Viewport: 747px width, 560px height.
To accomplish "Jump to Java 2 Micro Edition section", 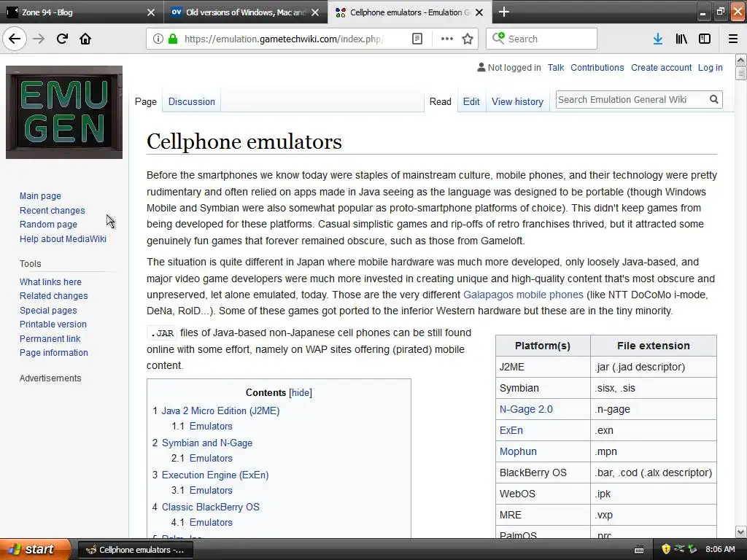I will pyautogui.click(x=220, y=411).
